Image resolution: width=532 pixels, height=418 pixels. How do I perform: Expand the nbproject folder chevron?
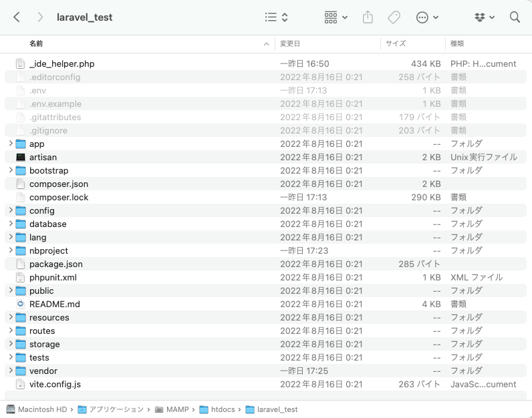point(10,250)
